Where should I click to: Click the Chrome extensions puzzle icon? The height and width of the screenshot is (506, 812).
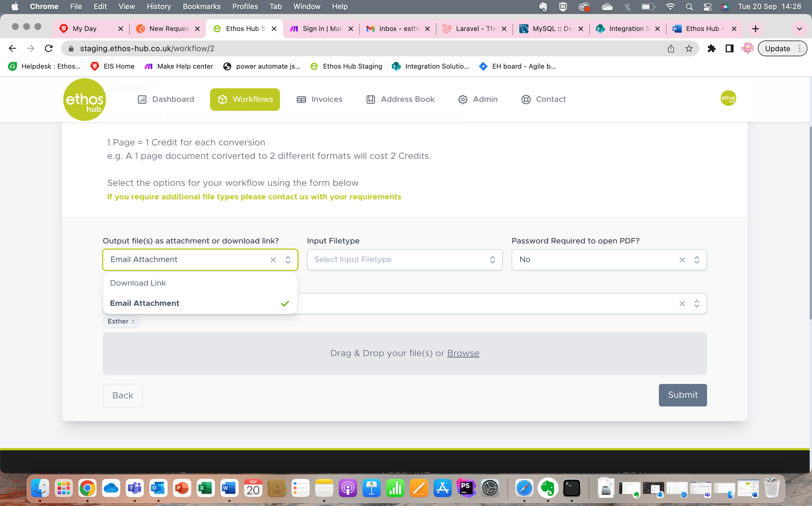tap(712, 48)
